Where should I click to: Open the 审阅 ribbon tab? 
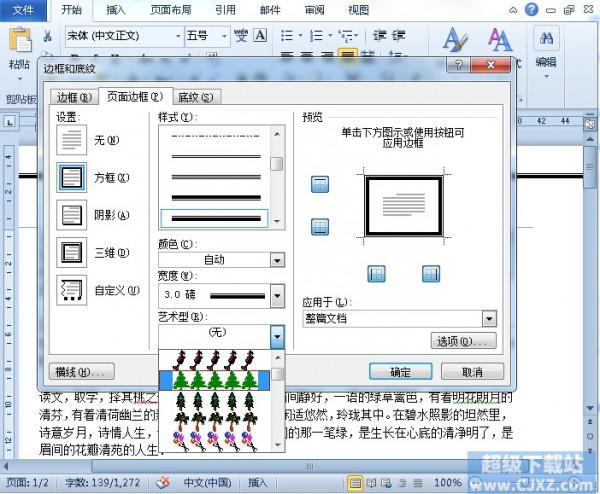[x=314, y=10]
